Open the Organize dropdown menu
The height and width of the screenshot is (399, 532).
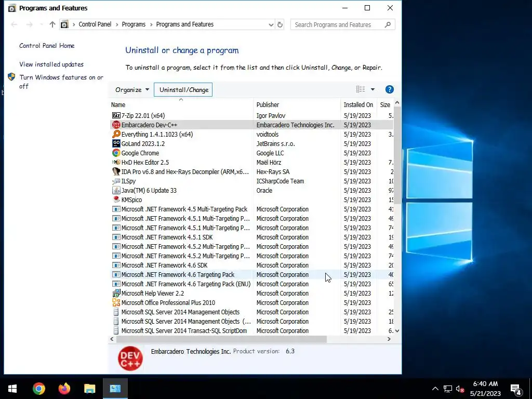pyautogui.click(x=132, y=90)
